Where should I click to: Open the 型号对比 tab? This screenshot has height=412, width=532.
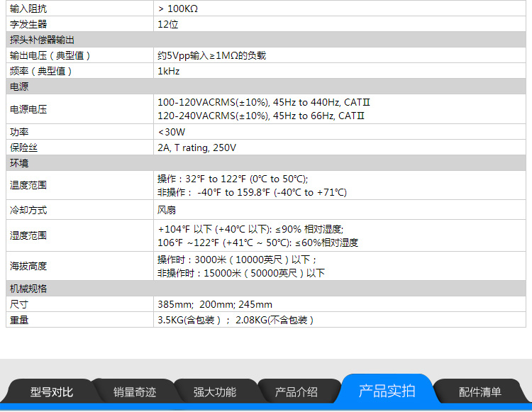[x=52, y=392]
